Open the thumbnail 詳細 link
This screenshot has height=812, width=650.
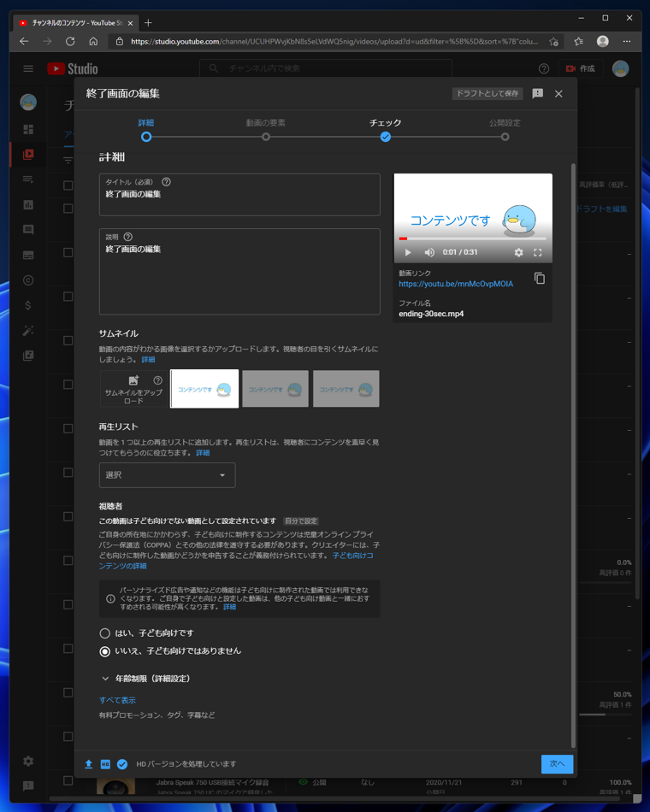(x=148, y=359)
